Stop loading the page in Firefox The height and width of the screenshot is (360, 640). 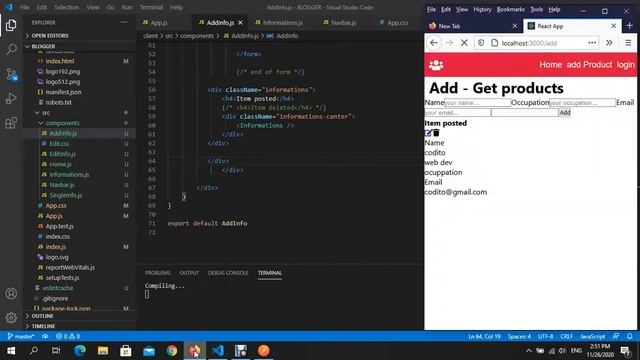[464, 43]
